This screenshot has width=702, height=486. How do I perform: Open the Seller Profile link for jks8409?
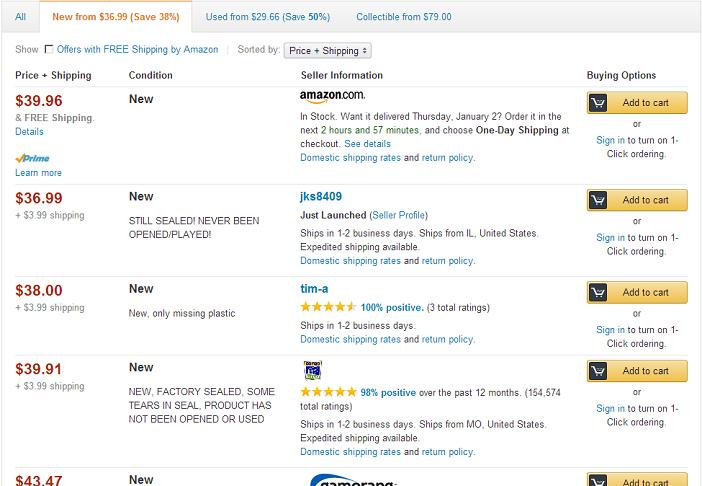point(398,215)
